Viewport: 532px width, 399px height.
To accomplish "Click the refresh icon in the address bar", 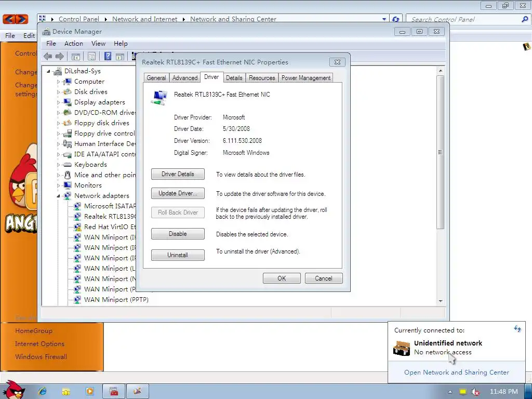I will 395,19.
